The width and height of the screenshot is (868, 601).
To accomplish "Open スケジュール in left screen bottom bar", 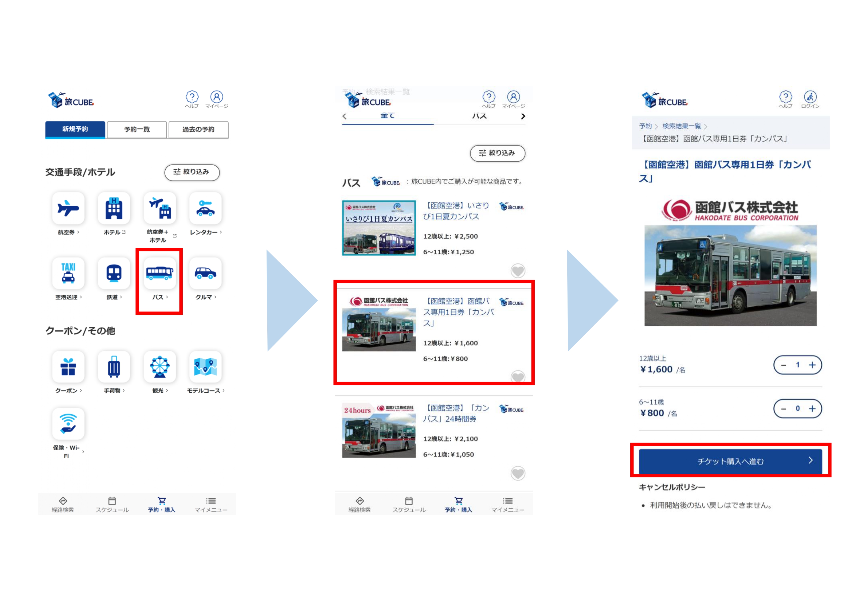I will point(112,505).
